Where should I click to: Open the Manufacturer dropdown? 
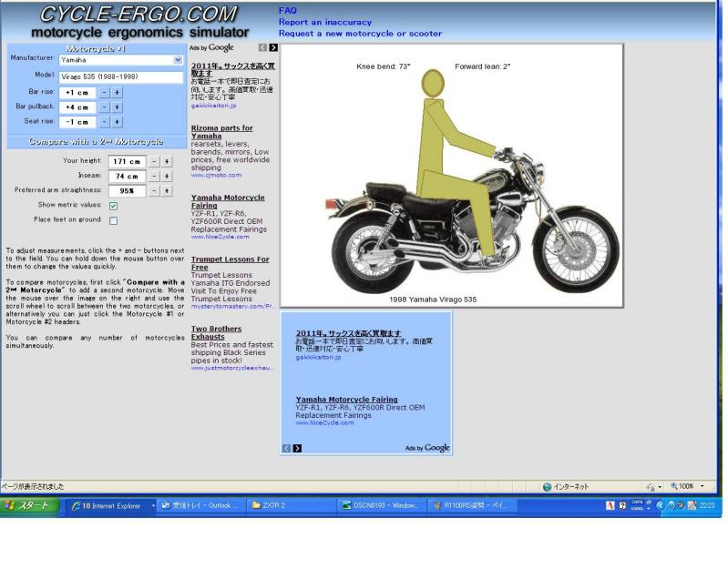178,60
